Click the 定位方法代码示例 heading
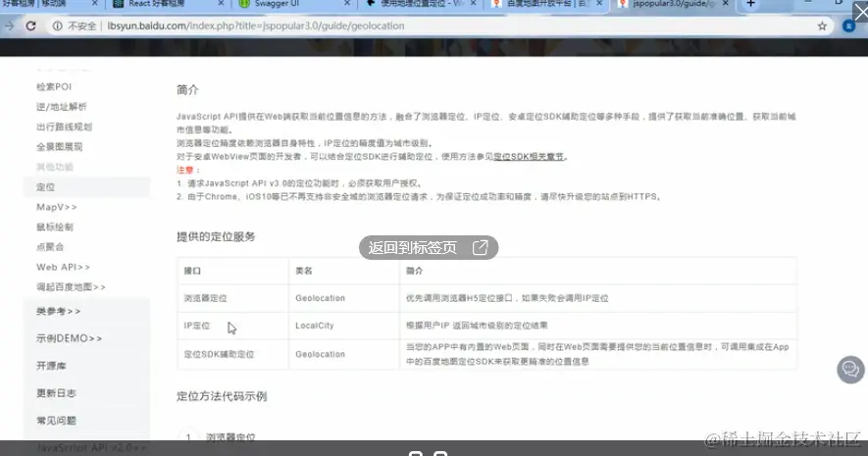868x456 pixels. [222, 396]
